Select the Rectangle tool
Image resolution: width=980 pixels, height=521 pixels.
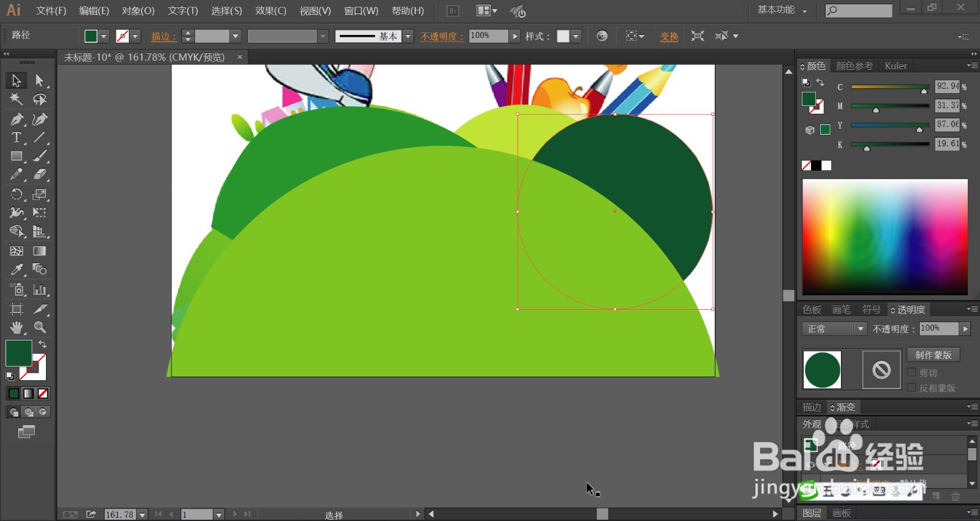click(16, 156)
